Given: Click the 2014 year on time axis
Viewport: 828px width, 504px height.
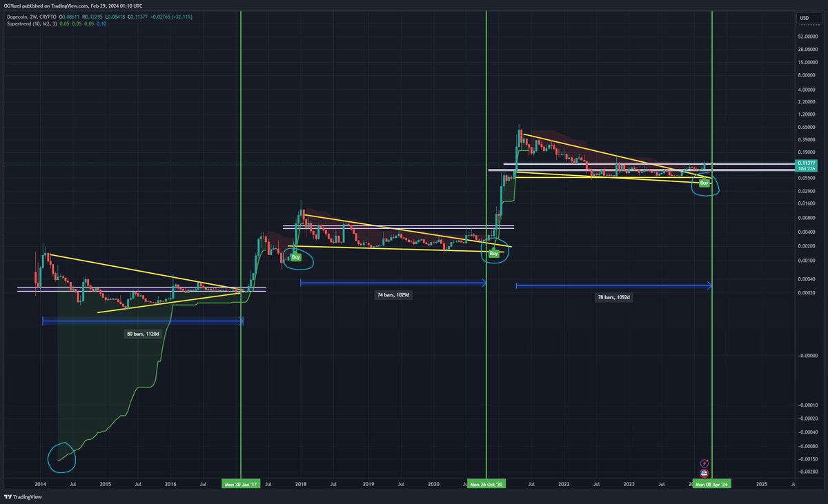Looking at the screenshot, I should (x=39, y=484).
